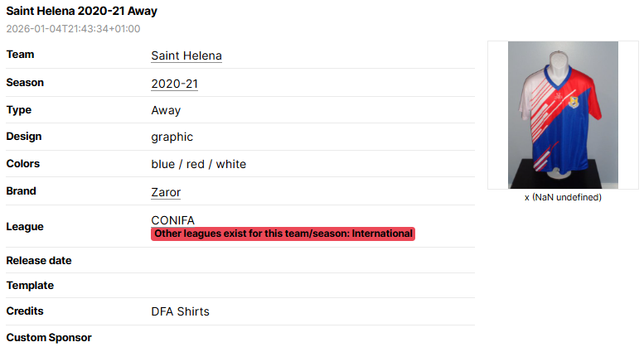Click the graphic design value

coord(172,137)
